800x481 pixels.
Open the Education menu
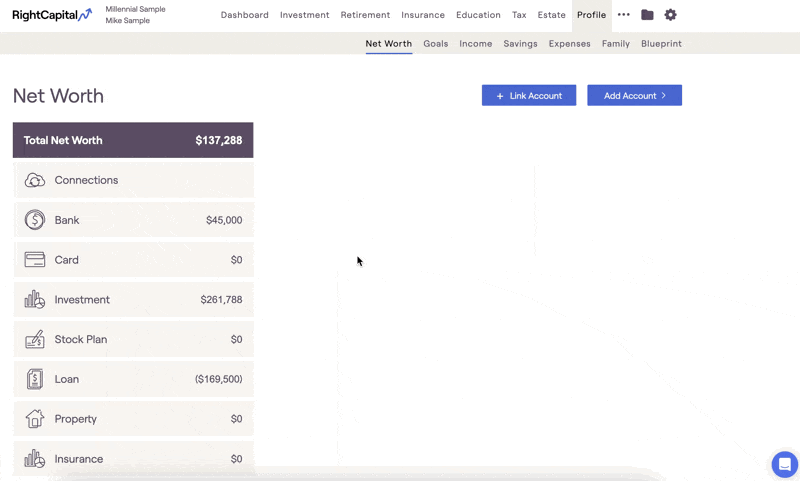pyautogui.click(x=478, y=15)
